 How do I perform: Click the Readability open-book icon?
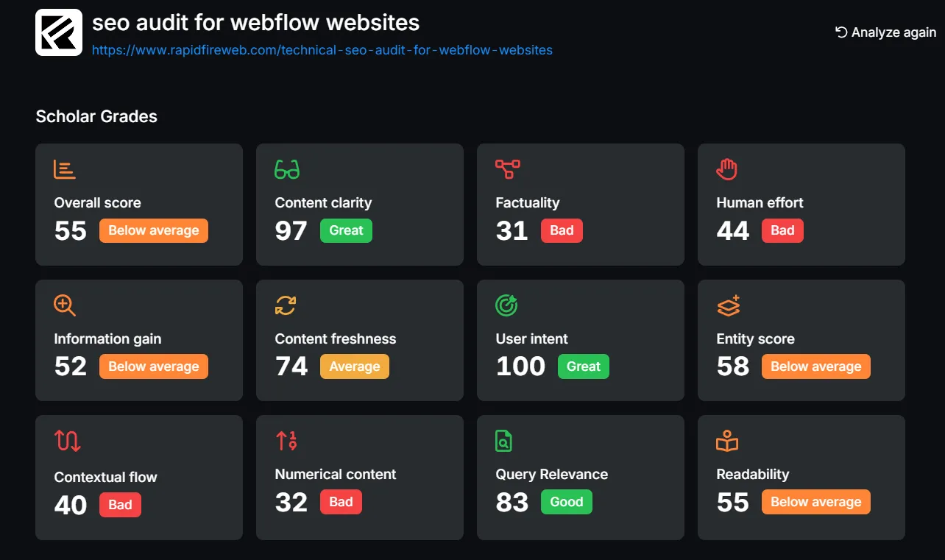point(726,440)
